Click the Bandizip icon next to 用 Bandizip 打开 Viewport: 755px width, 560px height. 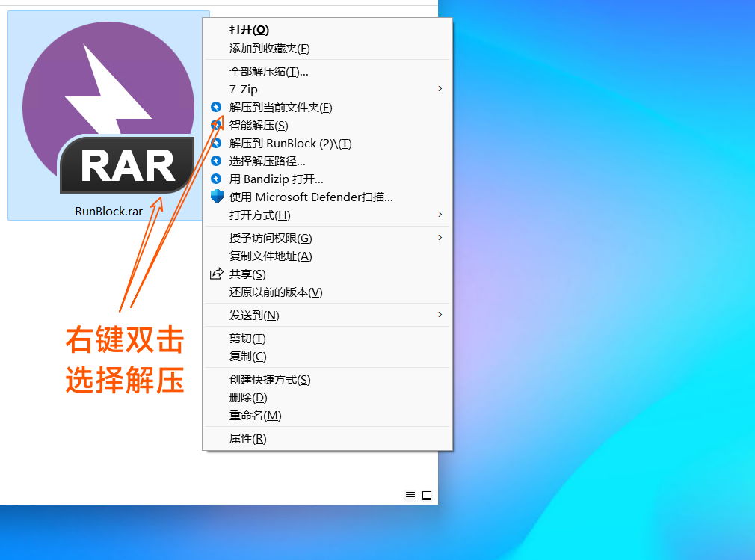coord(216,179)
